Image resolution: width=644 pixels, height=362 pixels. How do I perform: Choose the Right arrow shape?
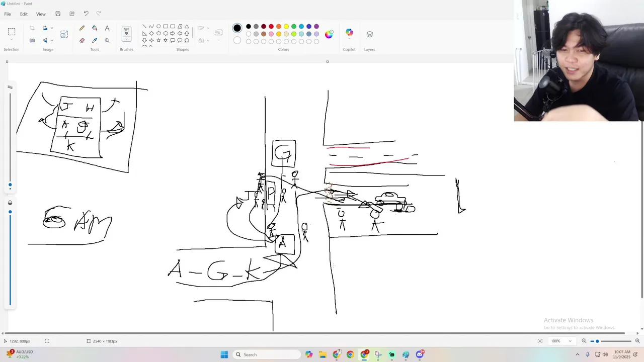pos(173,33)
